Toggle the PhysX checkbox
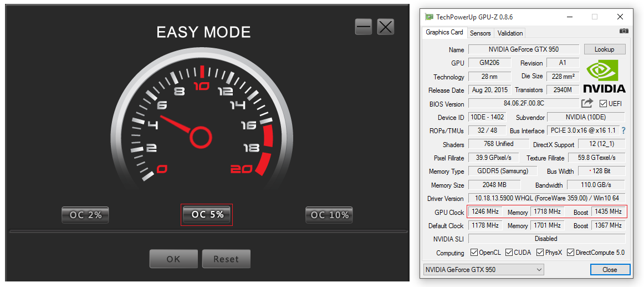This screenshot has height=287, width=644. pos(539,252)
